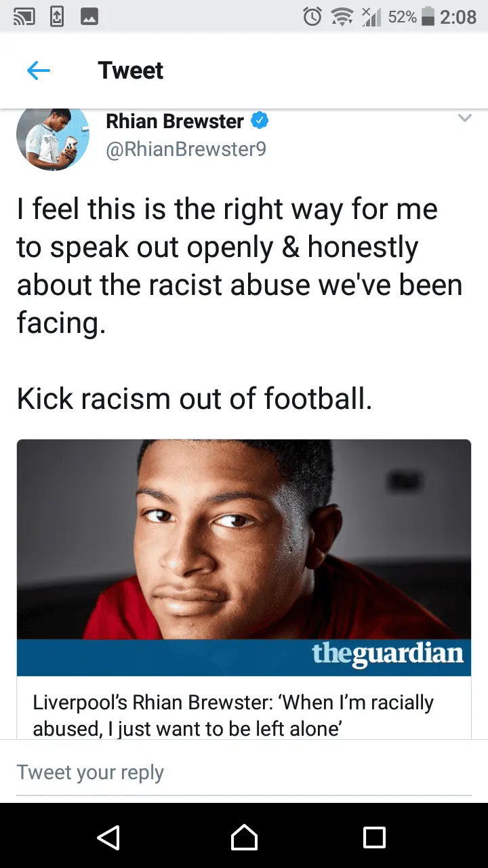Viewport: 488px width, 868px height.
Task: Tap the alarm clock status icon
Action: click(312, 17)
